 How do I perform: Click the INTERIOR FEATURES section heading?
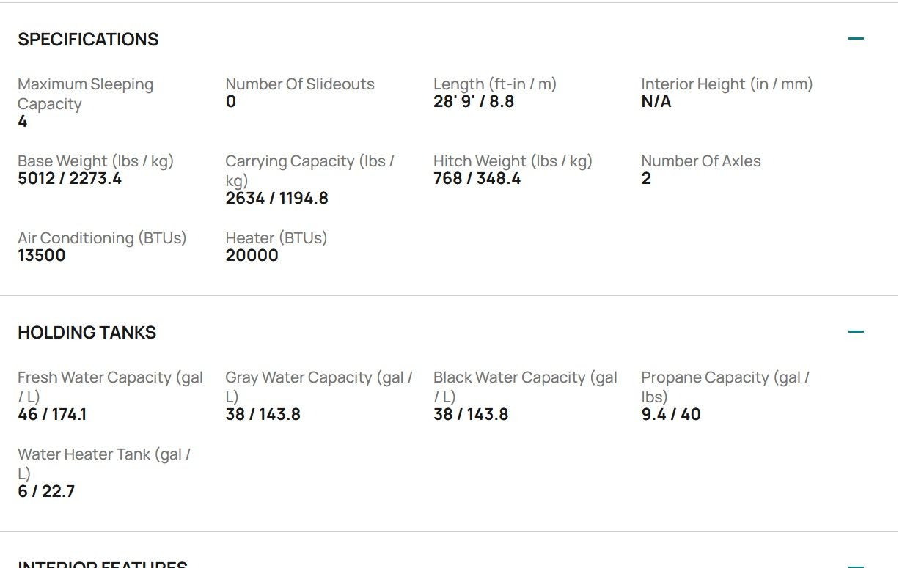point(103,564)
